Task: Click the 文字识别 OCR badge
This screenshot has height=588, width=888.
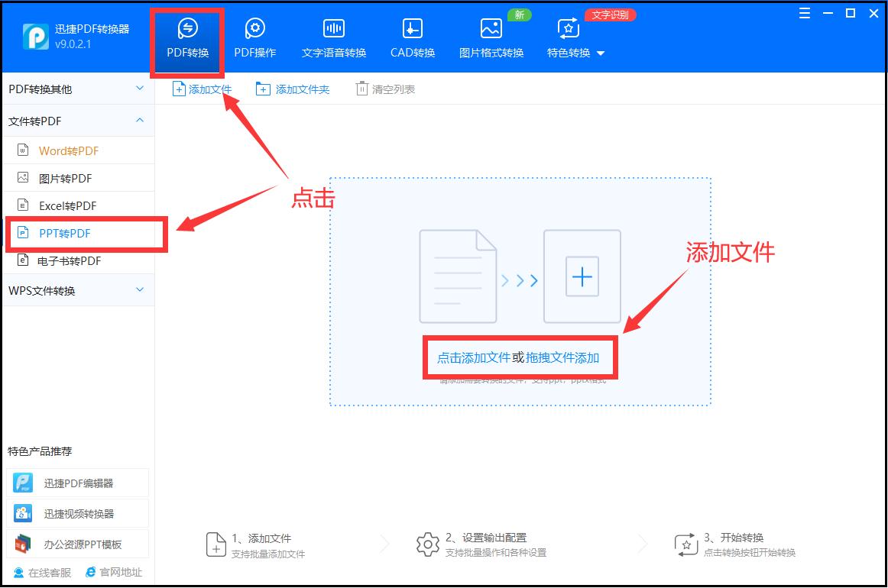Action: pos(610,15)
